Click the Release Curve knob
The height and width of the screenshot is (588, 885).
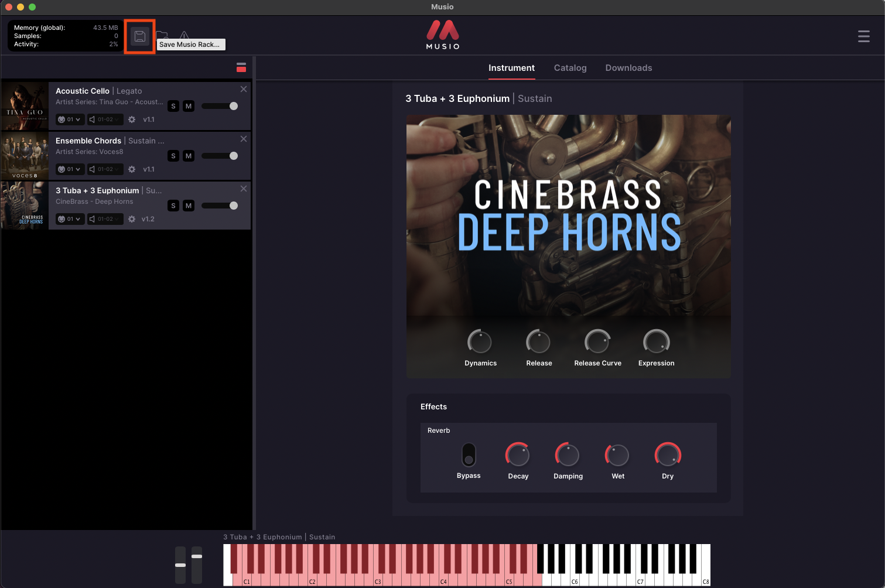point(597,341)
